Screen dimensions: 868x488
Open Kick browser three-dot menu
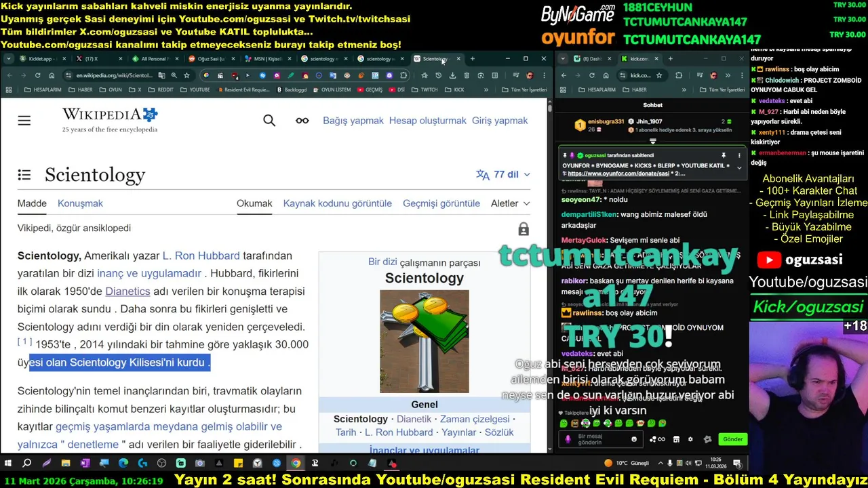pyautogui.click(x=741, y=75)
